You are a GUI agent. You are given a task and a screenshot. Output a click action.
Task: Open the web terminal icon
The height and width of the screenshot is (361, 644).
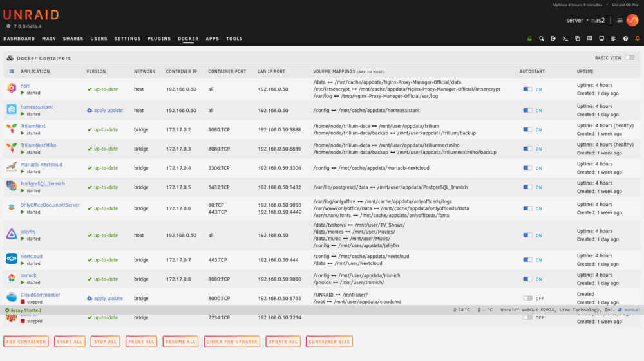coord(565,39)
